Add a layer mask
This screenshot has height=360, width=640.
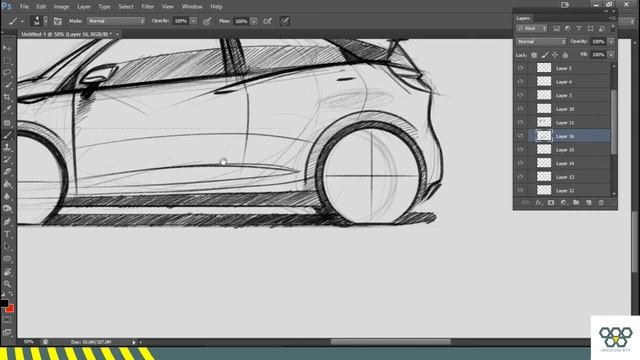pyautogui.click(x=551, y=202)
